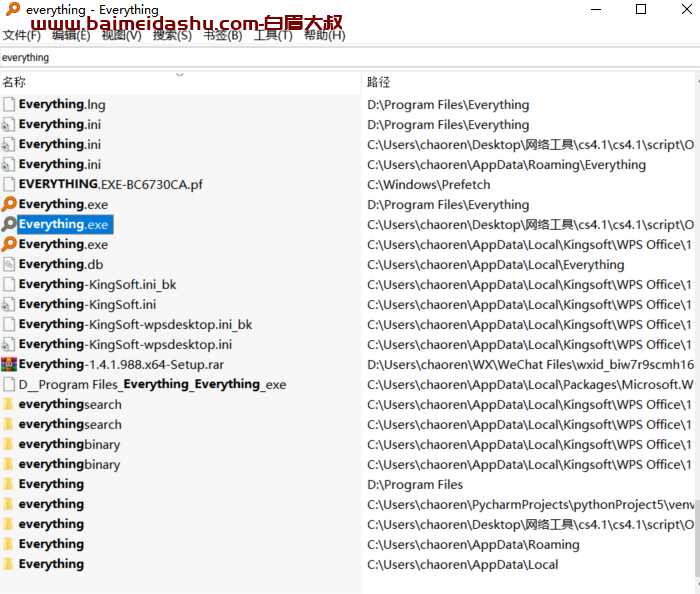Open the 文件(F) menu
Viewport: 700px width, 594px height.
tap(21, 35)
